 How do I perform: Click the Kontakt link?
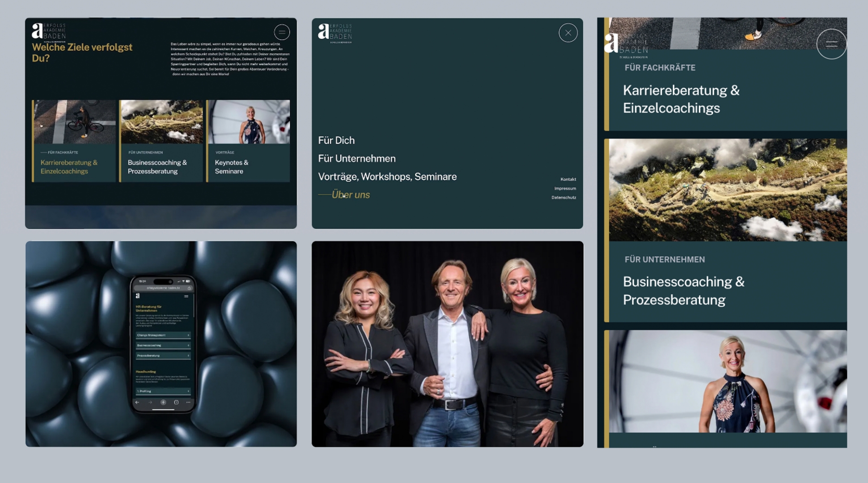click(x=568, y=179)
